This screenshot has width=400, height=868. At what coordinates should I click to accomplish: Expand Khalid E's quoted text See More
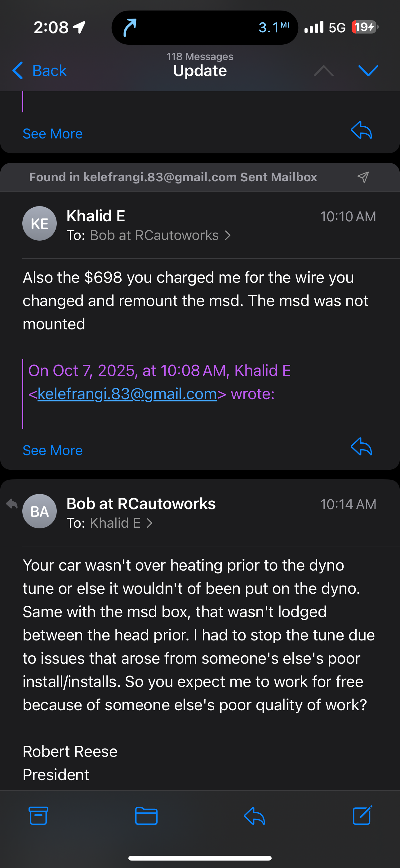click(52, 450)
